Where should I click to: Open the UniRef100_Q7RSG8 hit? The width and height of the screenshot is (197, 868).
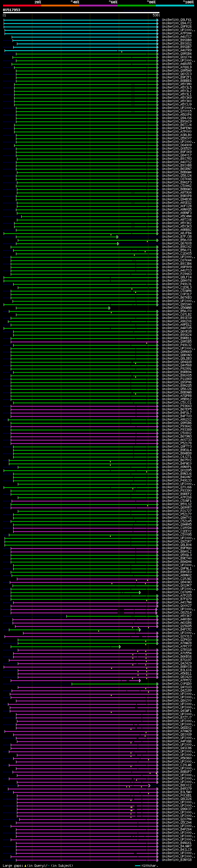click(176, 650)
